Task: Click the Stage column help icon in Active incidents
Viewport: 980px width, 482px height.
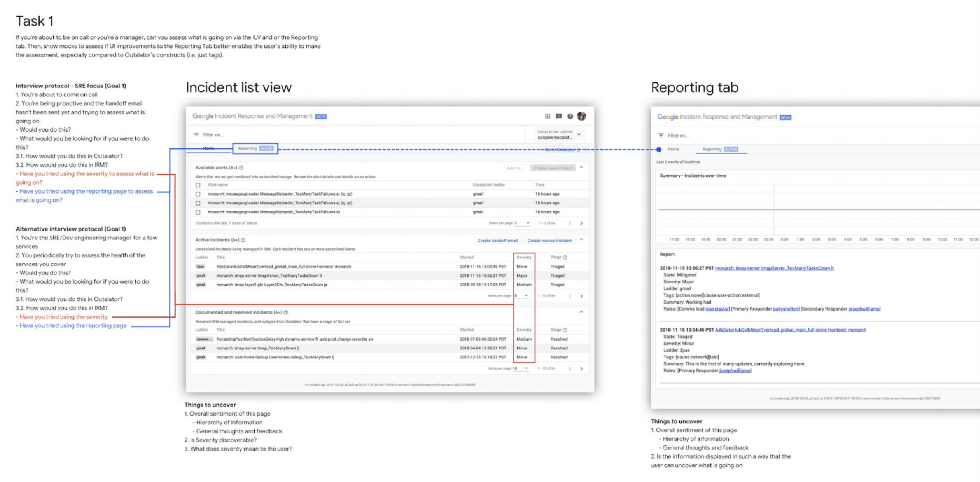Action: 565,257
